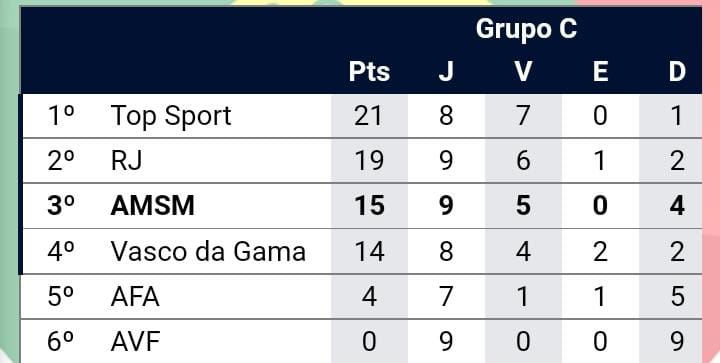Select the highlighted AMSM team name
Viewport: 720px width, 363px height.
(x=152, y=206)
